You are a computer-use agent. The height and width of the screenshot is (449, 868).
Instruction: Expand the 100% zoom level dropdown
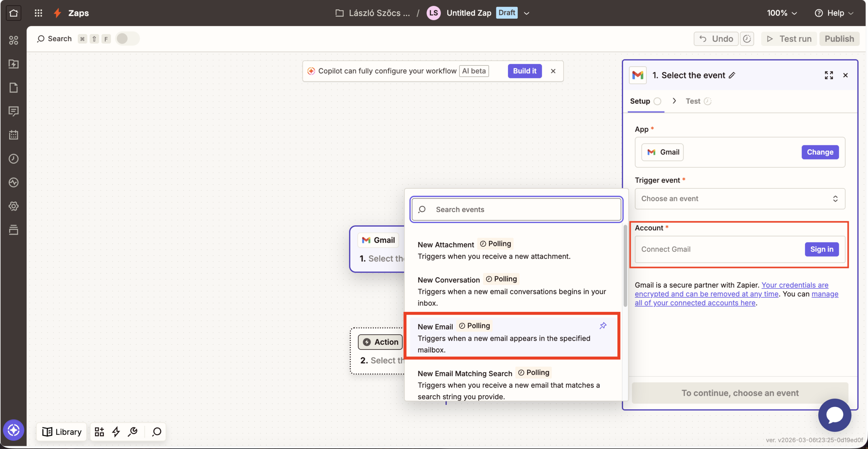[782, 13]
